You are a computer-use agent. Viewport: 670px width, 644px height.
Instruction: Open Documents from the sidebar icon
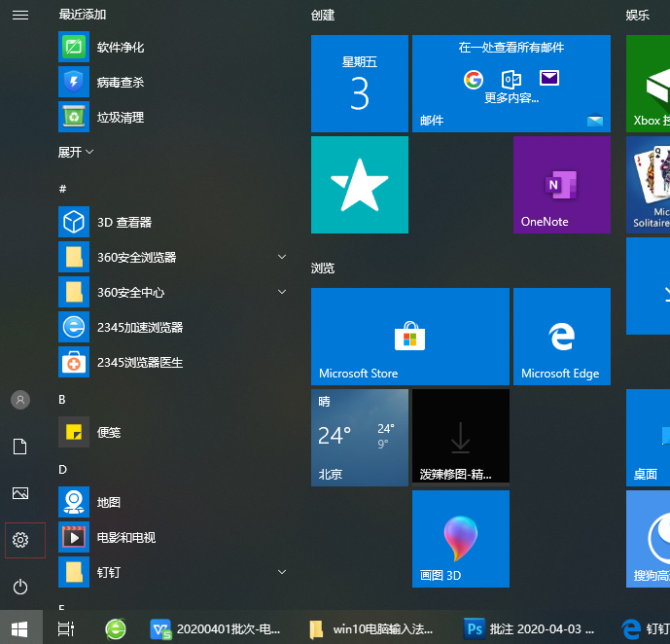coord(20,447)
